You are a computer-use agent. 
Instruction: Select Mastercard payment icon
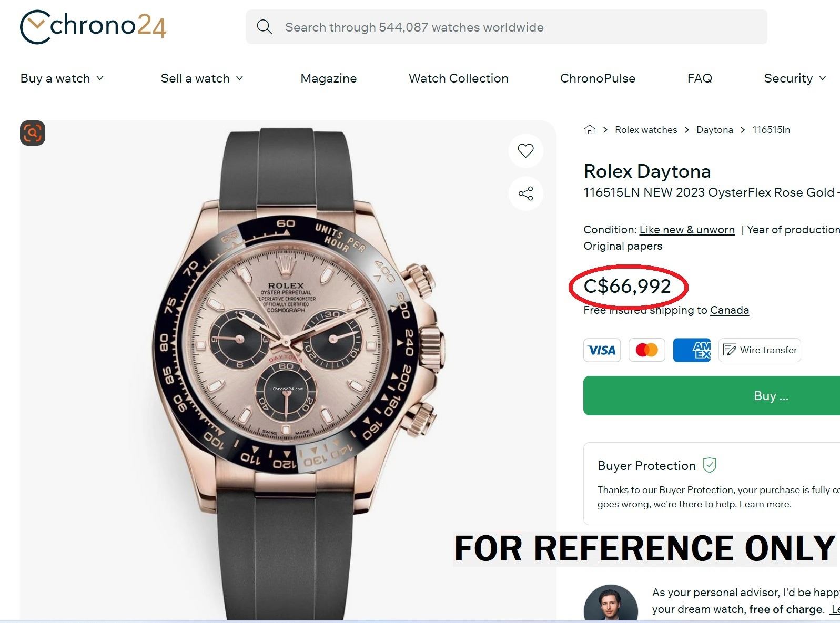point(646,350)
